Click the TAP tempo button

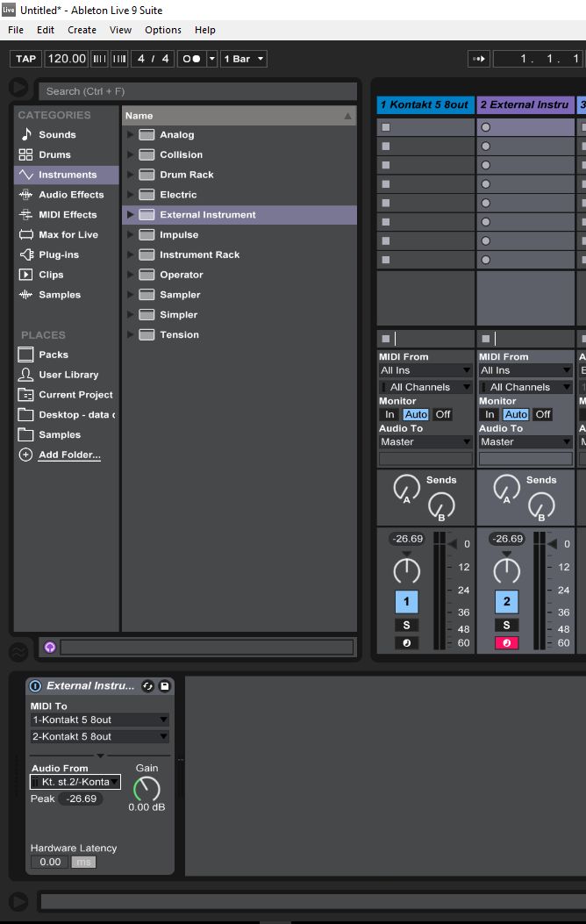click(x=26, y=59)
